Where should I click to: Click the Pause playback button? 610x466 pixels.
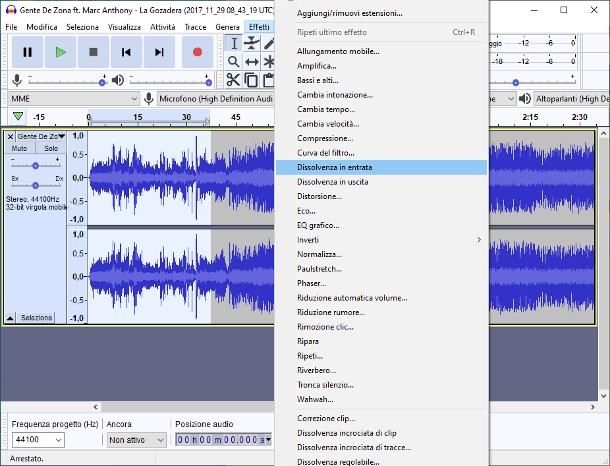coord(27,52)
